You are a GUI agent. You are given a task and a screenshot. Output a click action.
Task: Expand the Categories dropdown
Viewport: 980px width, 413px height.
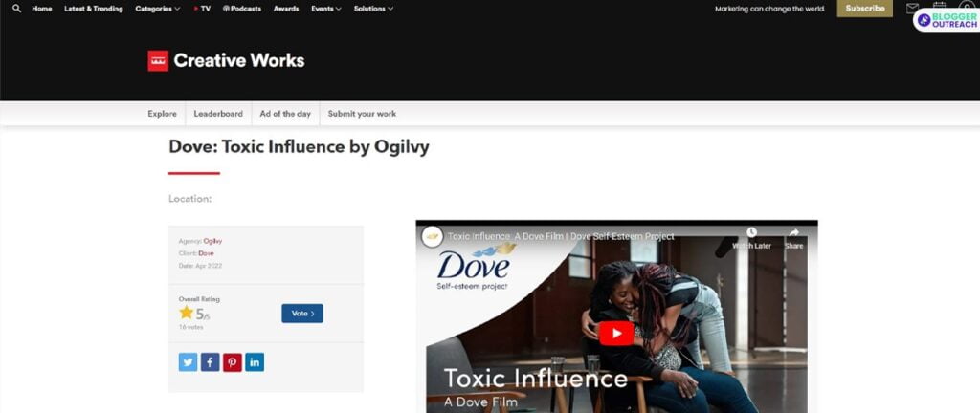tap(158, 9)
